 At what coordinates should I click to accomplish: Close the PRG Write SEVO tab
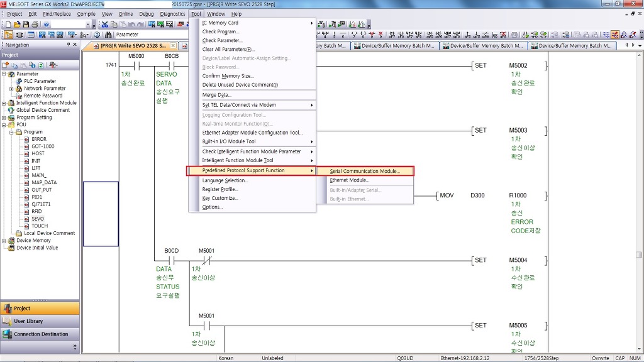pos(172,46)
